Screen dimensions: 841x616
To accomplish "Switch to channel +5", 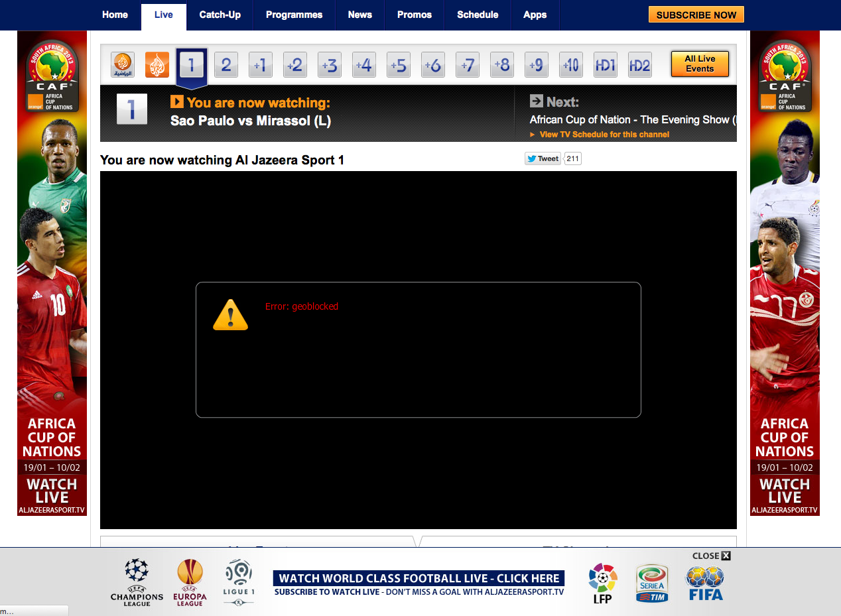I will pos(399,65).
